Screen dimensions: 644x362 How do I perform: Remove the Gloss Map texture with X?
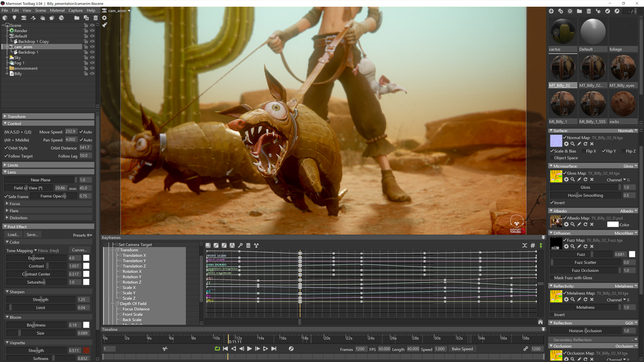(x=592, y=179)
